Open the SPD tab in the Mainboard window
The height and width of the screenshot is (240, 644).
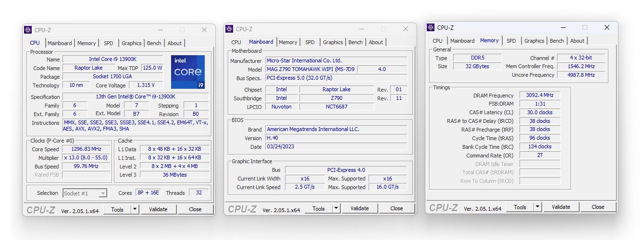click(x=310, y=42)
